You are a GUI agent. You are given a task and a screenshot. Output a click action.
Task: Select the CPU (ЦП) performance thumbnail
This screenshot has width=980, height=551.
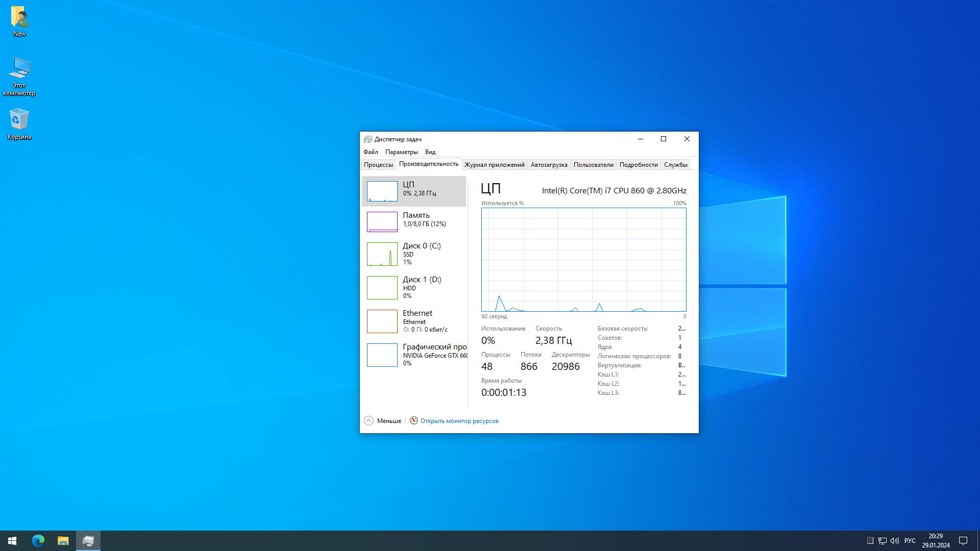[x=413, y=191]
